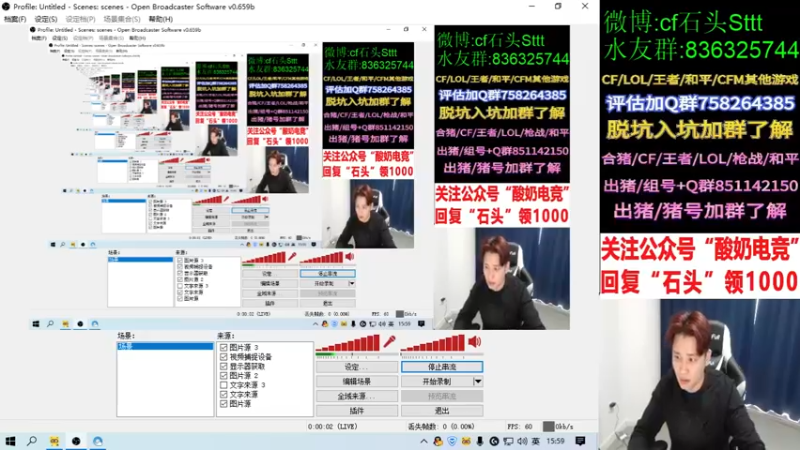Open the 15:59 taskbar clock
Screen dimensions: 800x450
coord(556,441)
